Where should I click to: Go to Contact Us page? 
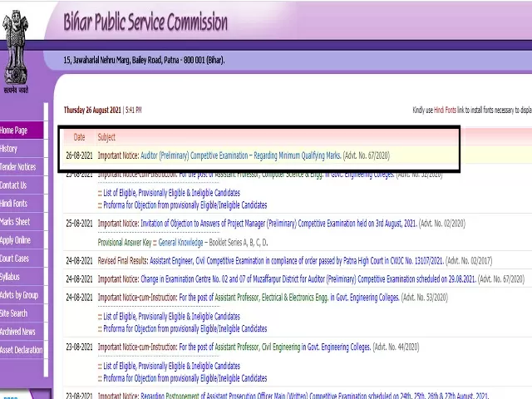pos(13,185)
